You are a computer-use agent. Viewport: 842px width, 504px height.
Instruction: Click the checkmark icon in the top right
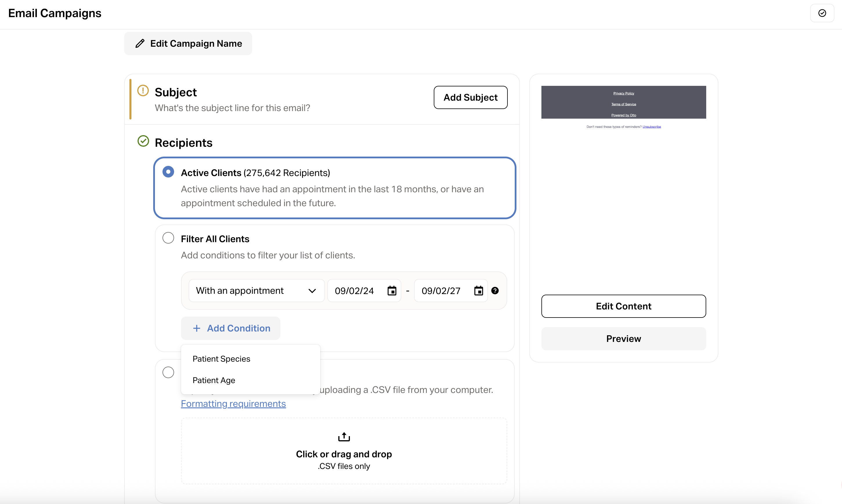click(822, 13)
